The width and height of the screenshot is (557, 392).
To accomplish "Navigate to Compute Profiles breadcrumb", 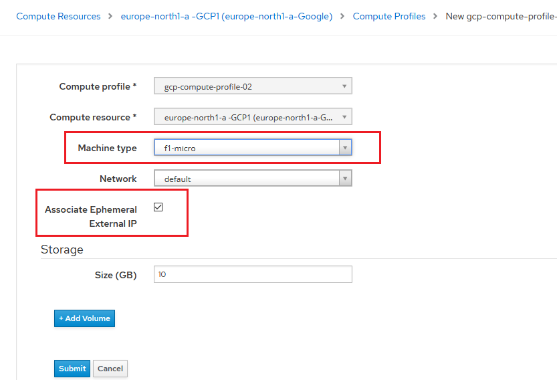I will 389,16.
